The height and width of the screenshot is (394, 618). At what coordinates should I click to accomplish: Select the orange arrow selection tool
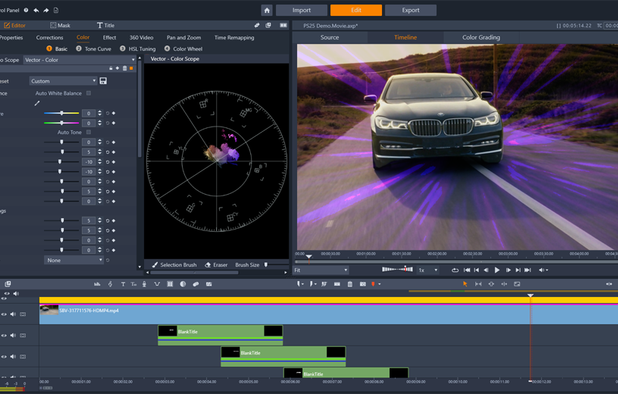[465, 284]
